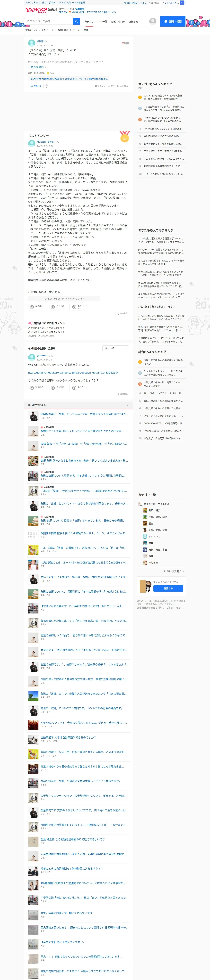Select the 公式・専門家 tab
Viewport: 210px width, 980px height.
click(x=118, y=22)
